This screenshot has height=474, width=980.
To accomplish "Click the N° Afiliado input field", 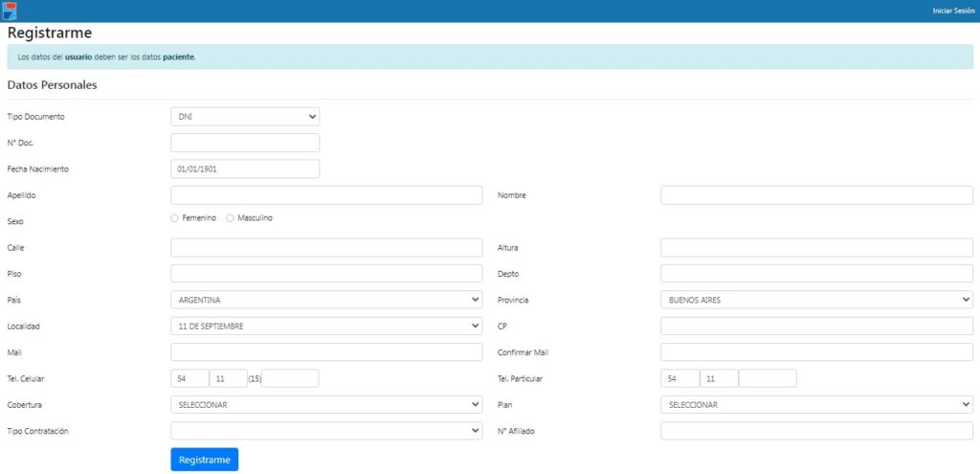I will tap(816, 431).
